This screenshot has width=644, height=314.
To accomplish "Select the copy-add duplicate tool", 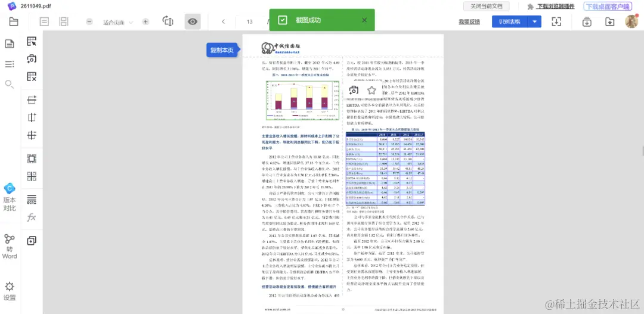I will [32, 241].
